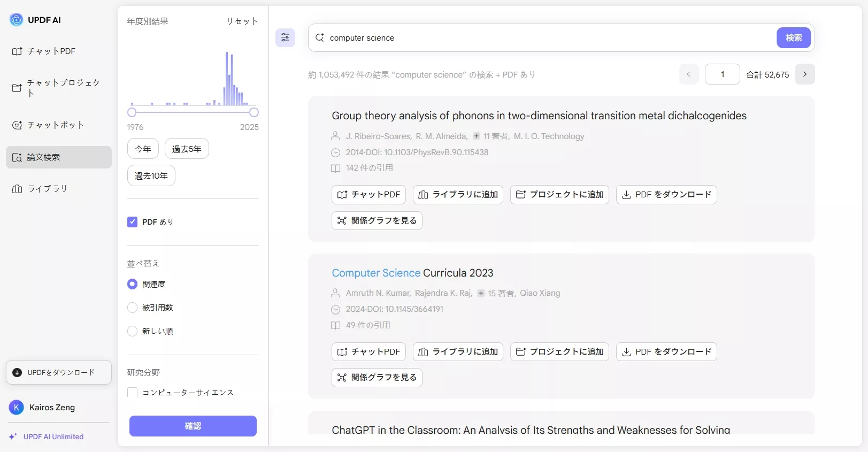Open ChatGPT in the Classroom paper title

531,430
